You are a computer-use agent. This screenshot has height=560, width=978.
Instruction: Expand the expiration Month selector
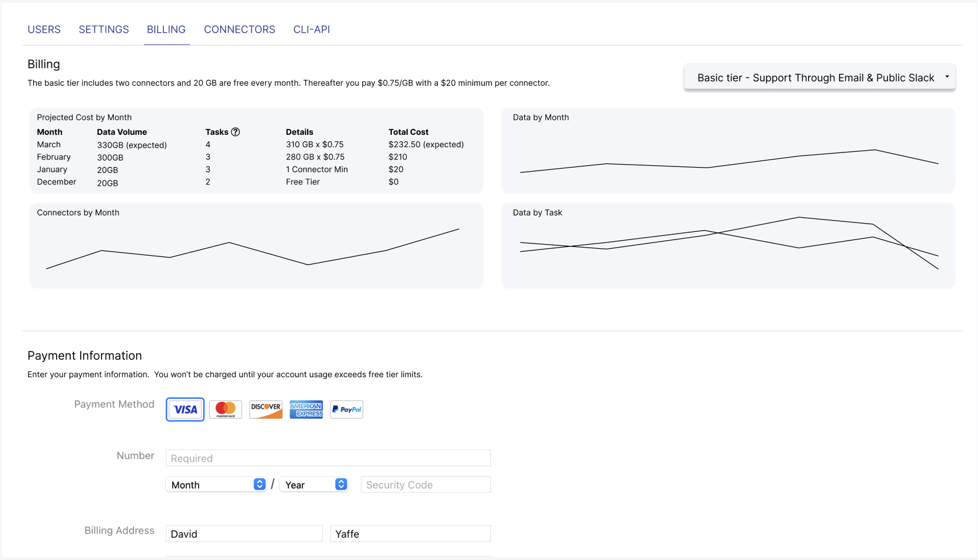pyautogui.click(x=216, y=484)
